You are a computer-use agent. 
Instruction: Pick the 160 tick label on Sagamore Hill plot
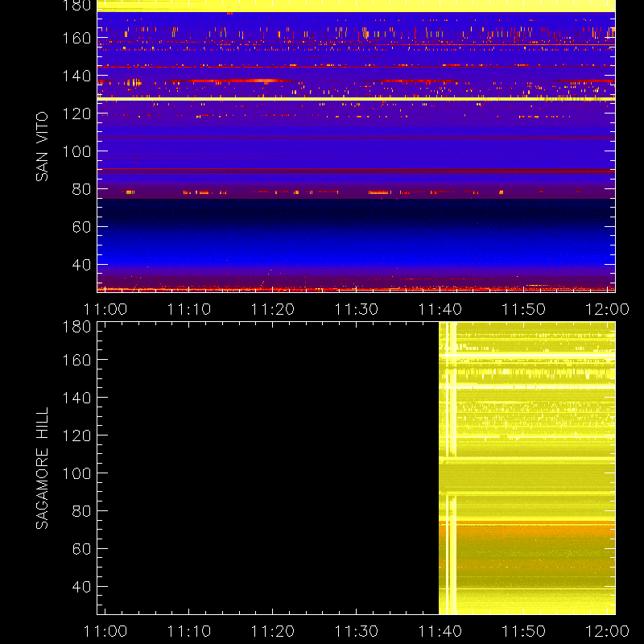[x=76, y=360]
